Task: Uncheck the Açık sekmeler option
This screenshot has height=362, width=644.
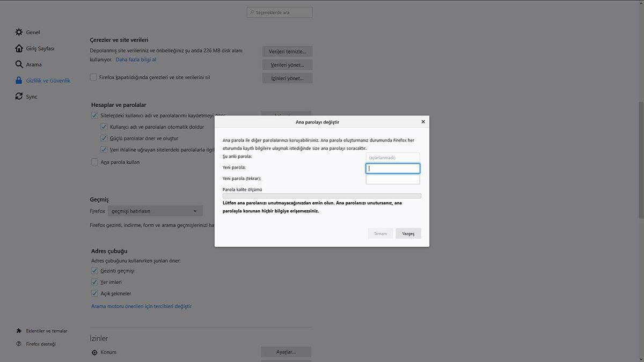Action: click(95, 293)
